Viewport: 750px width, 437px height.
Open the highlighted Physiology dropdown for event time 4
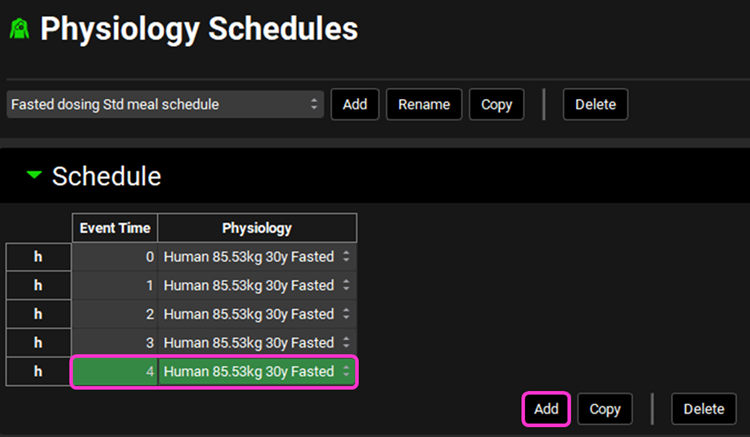(256, 372)
